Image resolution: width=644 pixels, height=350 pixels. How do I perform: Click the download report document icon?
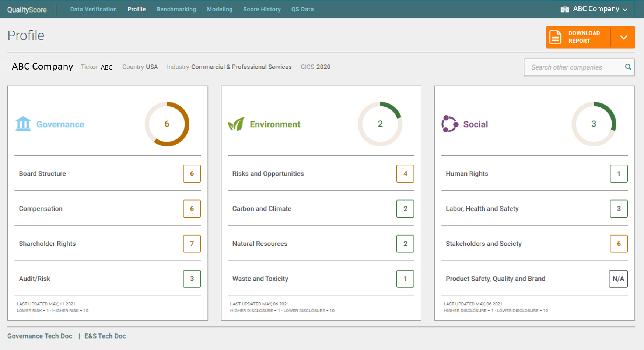[555, 37]
